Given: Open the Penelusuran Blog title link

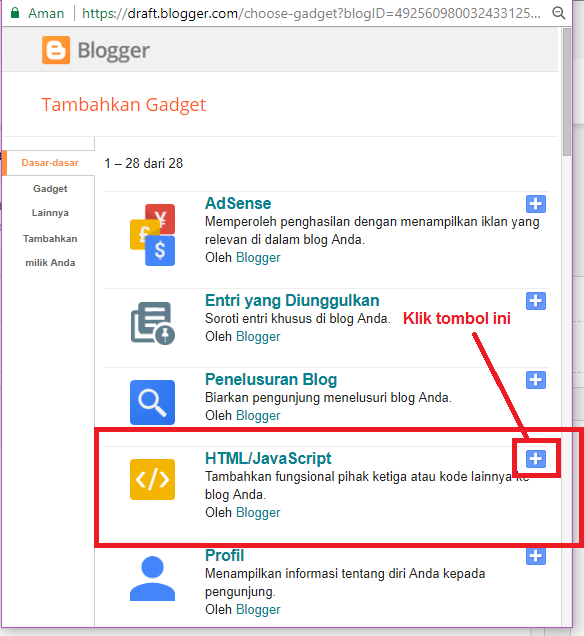Looking at the screenshot, I should point(271,380).
